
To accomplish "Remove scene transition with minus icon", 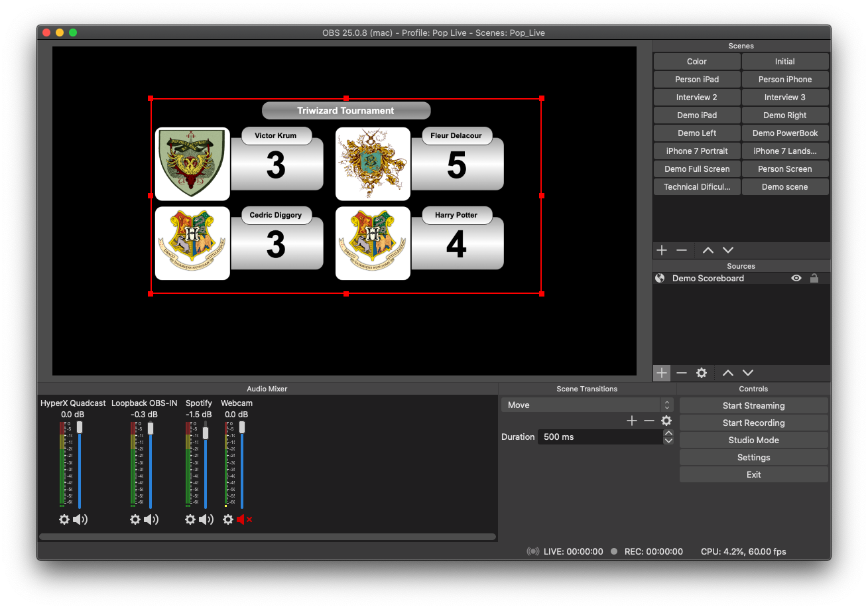I will coord(649,421).
